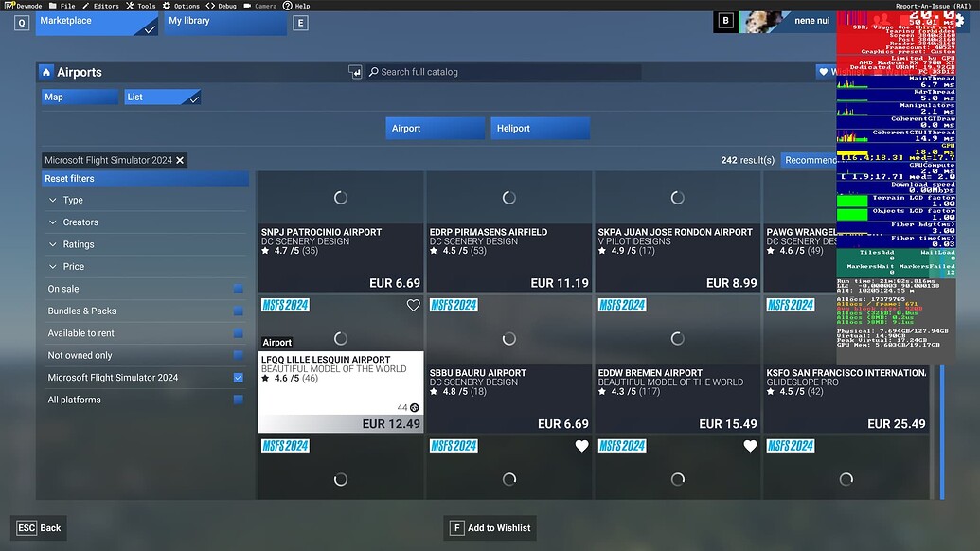980x551 pixels.
Task: Select the Heliport category button
Action: (x=540, y=127)
